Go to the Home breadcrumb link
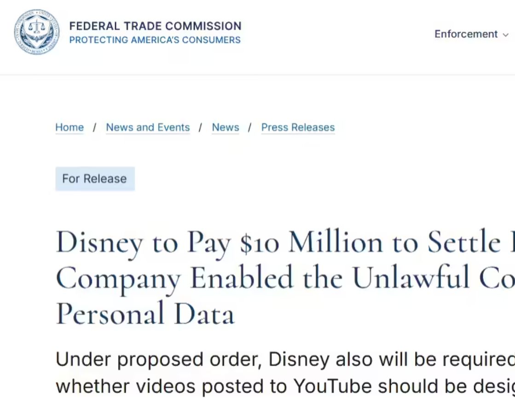The image size is (515, 420). pos(69,127)
